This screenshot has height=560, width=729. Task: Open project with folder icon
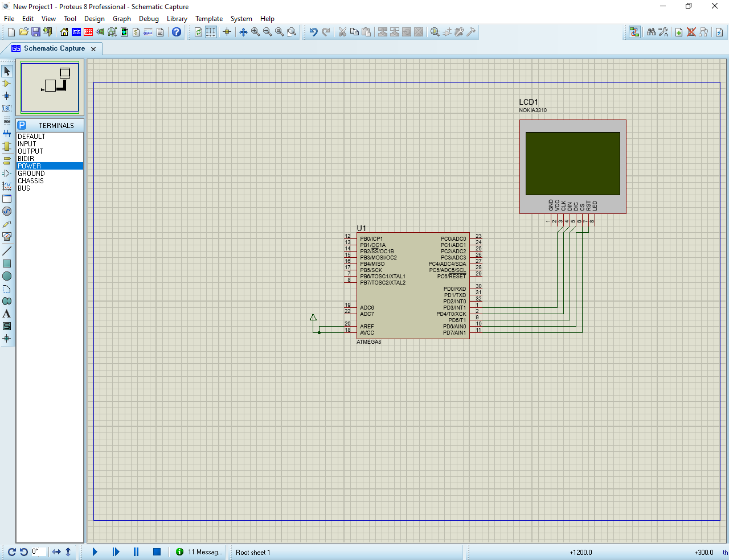24,32
